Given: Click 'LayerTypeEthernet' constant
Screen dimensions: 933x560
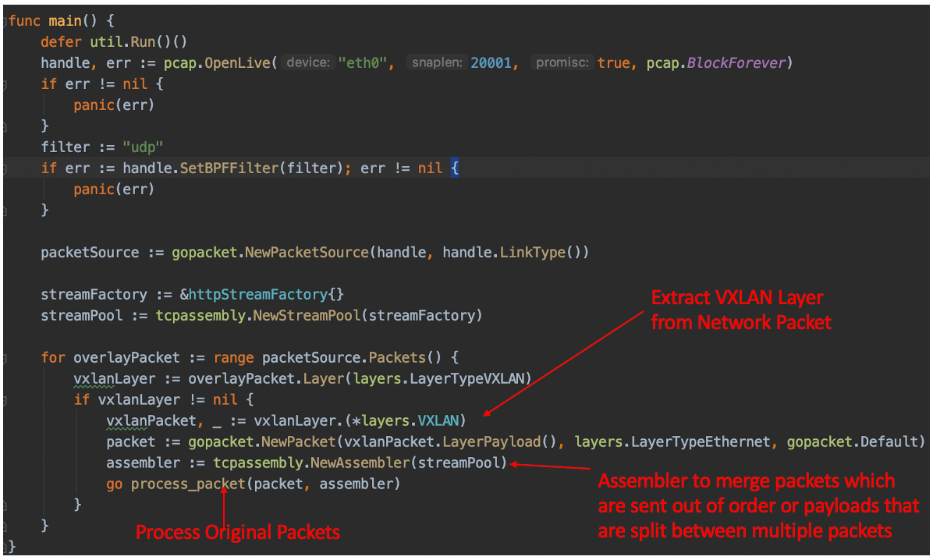Looking at the screenshot, I should click(x=701, y=442).
